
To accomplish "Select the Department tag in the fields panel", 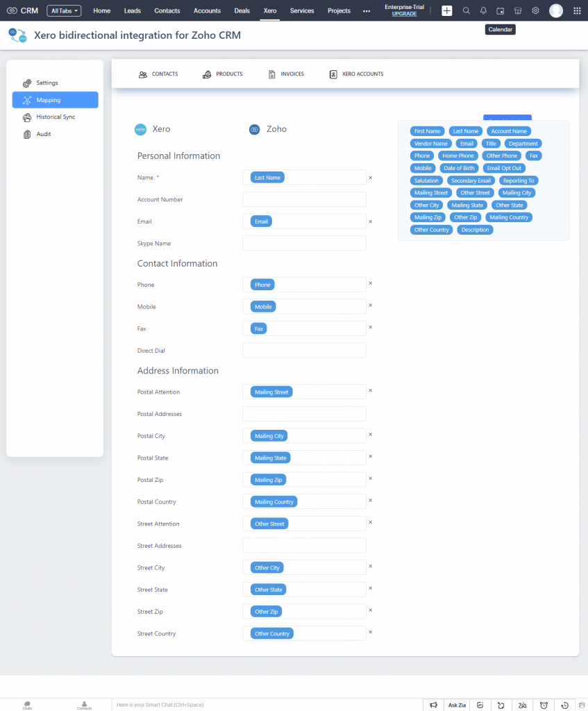I will click(523, 144).
